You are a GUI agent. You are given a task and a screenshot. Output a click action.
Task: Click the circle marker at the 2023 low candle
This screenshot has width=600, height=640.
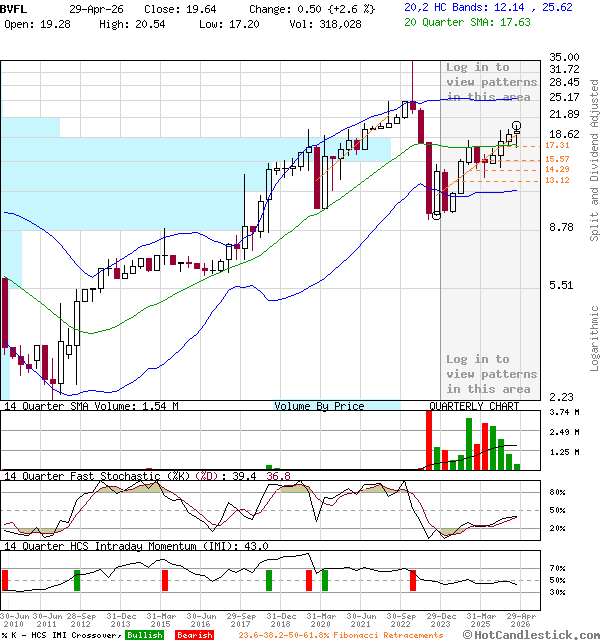pos(435,215)
